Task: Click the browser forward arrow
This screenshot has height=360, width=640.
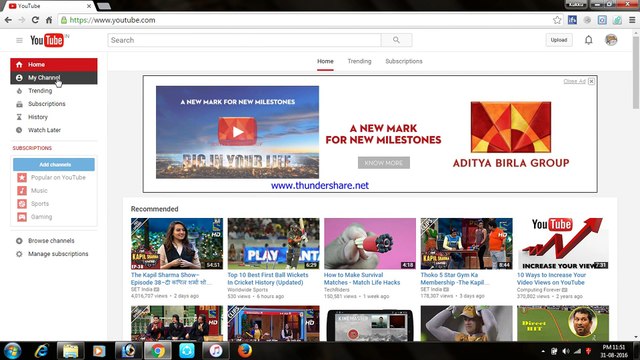Action: click(22, 20)
